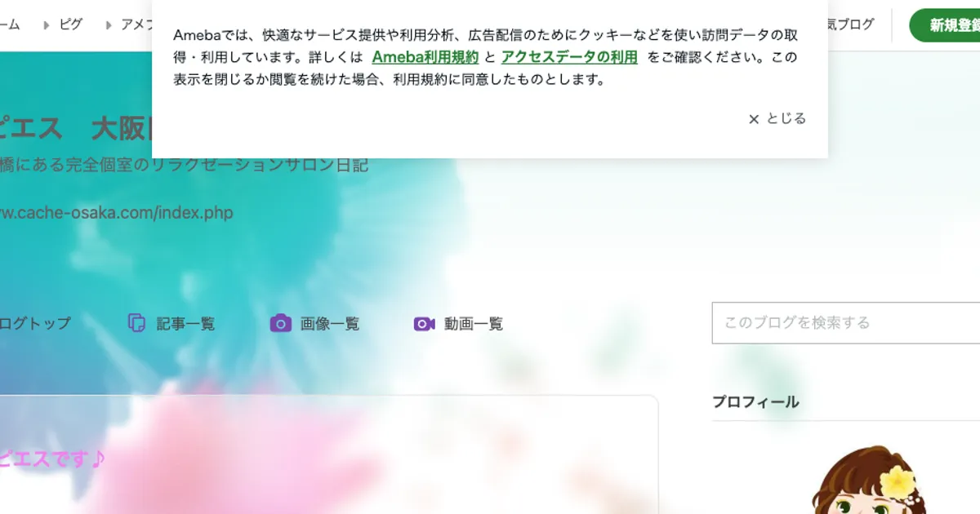Image resolution: width=980 pixels, height=514 pixels.
Task: Open the 記事一覧 article list icon
Action: (136, 323)
